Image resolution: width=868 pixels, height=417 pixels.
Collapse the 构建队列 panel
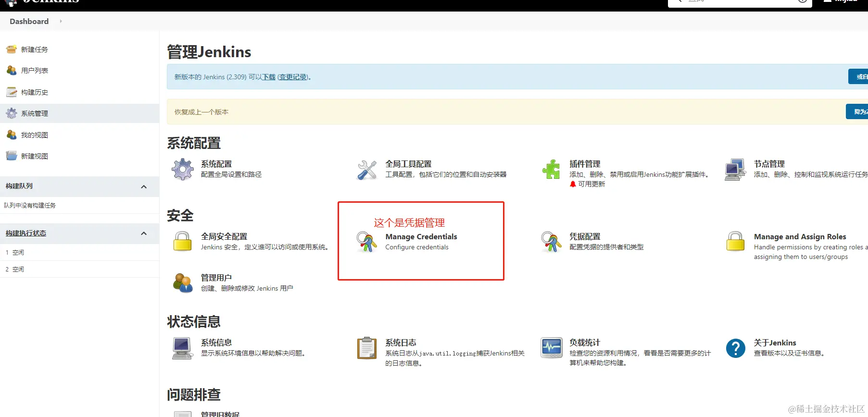coord(144,186)
